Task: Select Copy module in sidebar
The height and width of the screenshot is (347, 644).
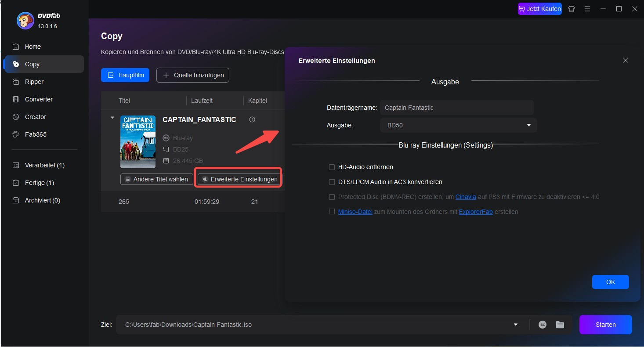Action: (43, 64)
